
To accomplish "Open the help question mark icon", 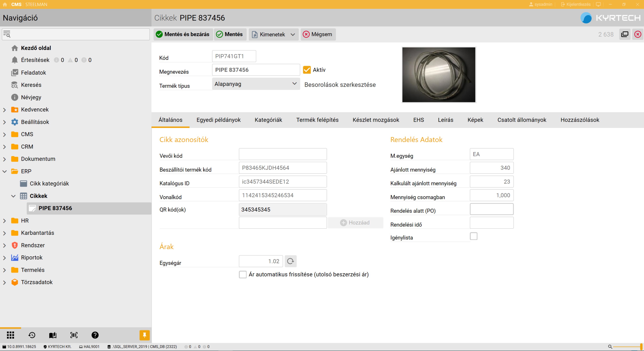I will point(95,335).
